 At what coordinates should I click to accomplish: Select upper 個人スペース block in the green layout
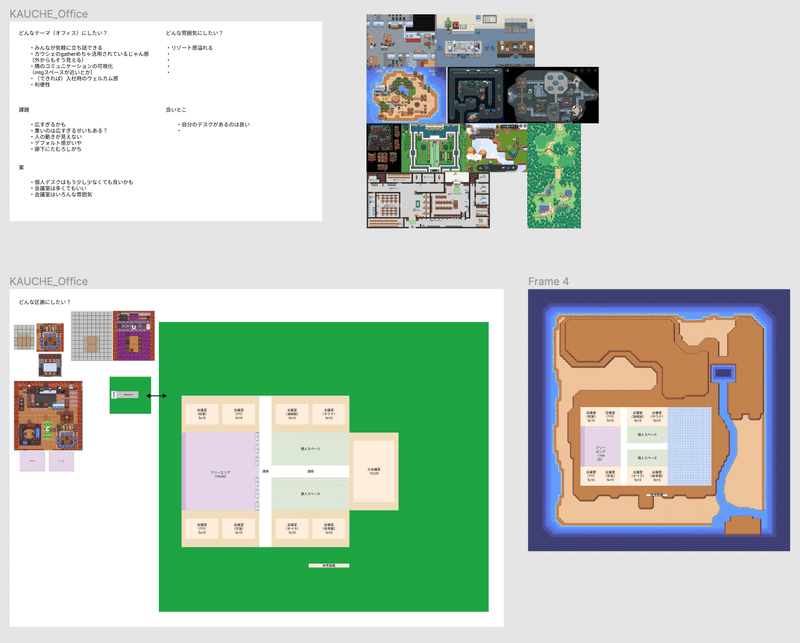310,449
